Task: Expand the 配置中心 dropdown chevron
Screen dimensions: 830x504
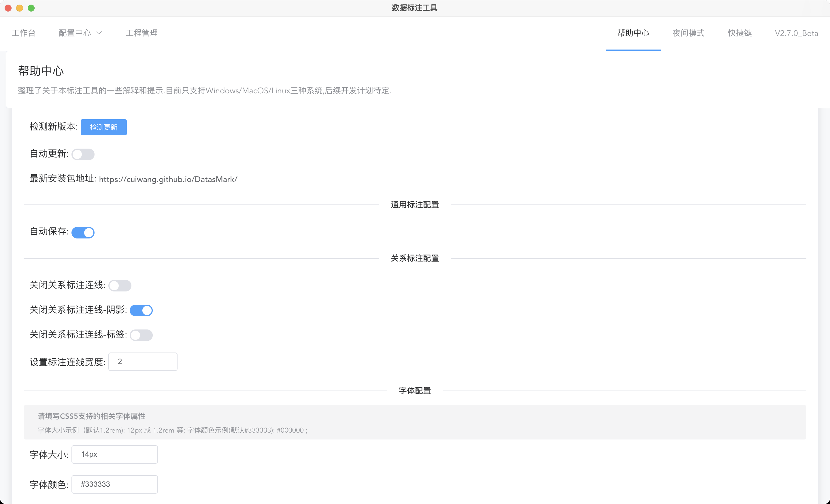Action: tap(99, 33)
